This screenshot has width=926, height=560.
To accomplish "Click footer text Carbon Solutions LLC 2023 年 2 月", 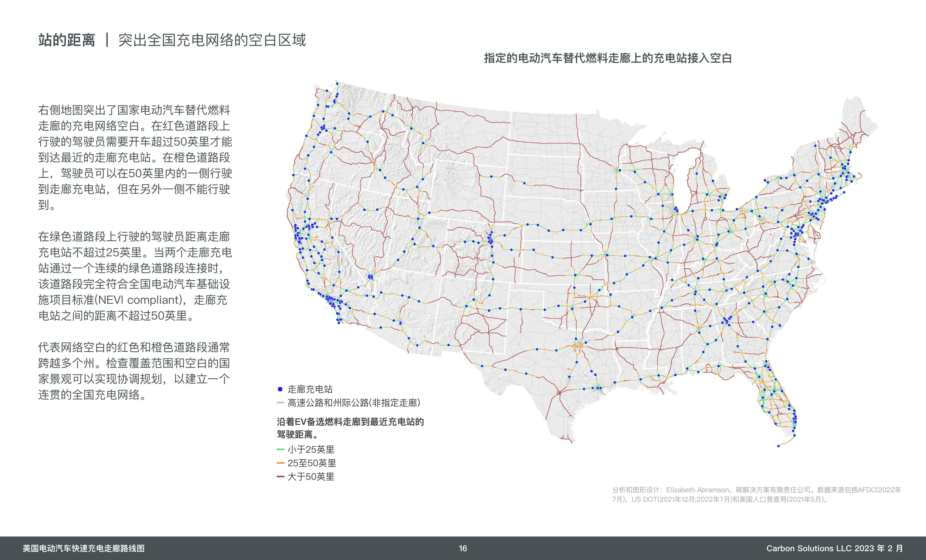I will point(835,548).
